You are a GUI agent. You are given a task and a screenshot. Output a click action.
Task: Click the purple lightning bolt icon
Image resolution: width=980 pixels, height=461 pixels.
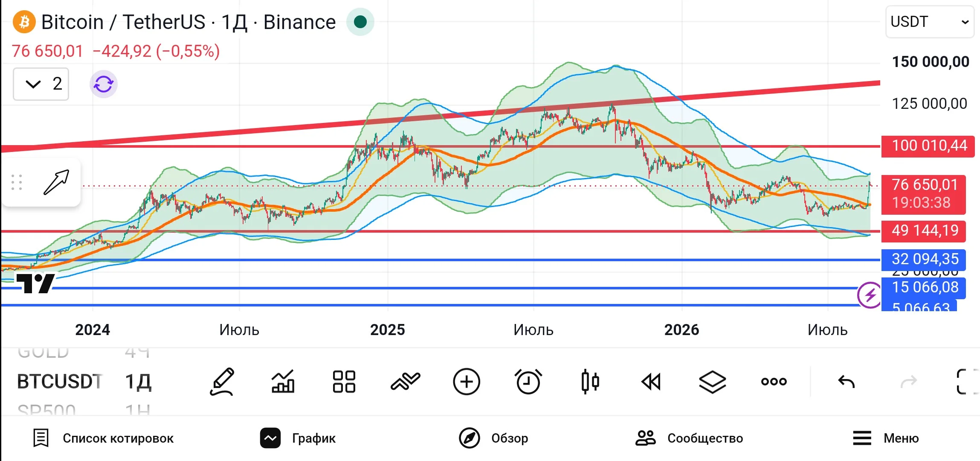(870, 295)
